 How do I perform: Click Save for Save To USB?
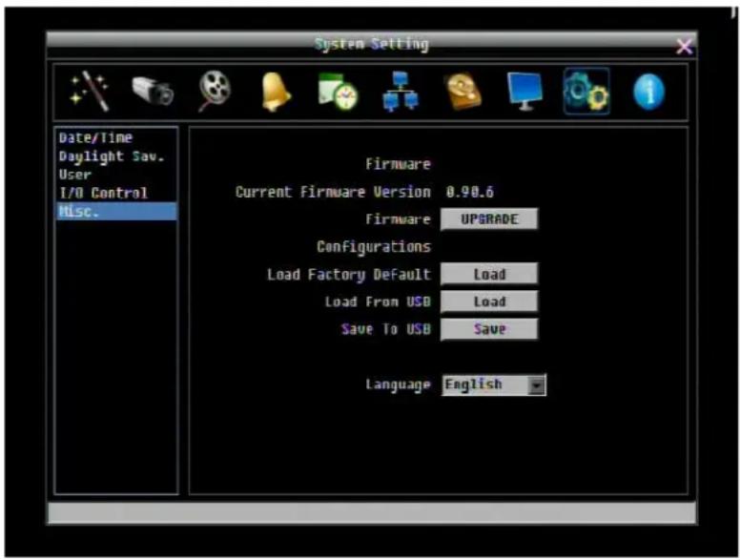[x=489, y=328]
